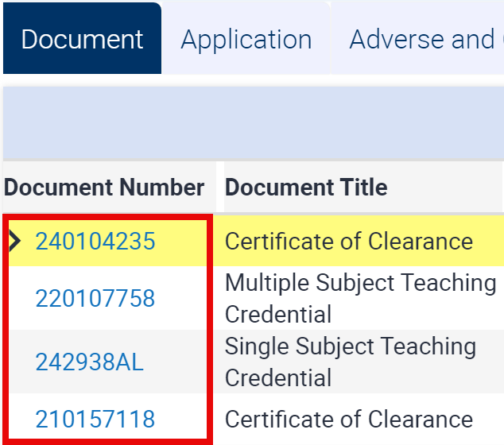The height and width of the screenshot is (445, 504).
Task: Open the Application tab
Action: (x=246, y=39)
